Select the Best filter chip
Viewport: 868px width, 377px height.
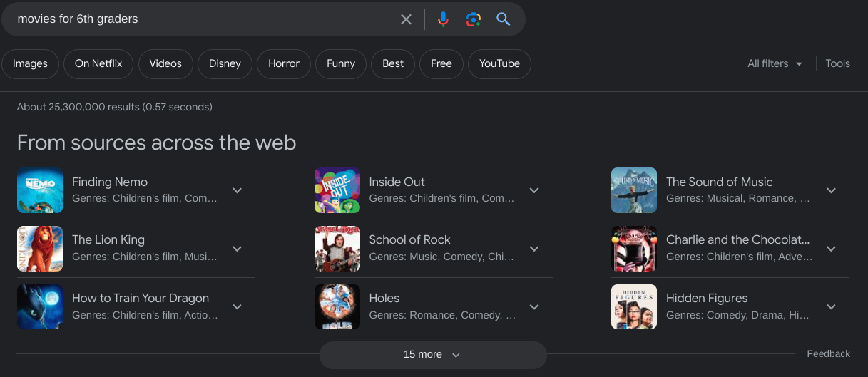[393, 63]
